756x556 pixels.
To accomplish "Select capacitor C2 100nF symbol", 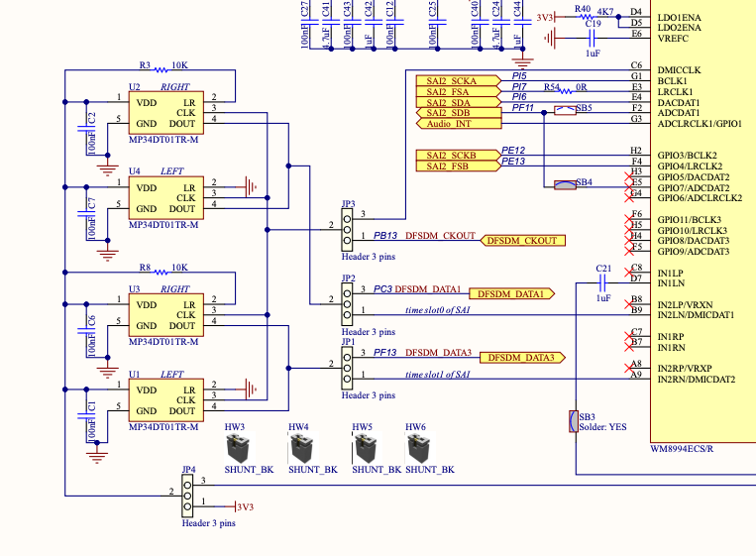I will [x=86, y=129].
